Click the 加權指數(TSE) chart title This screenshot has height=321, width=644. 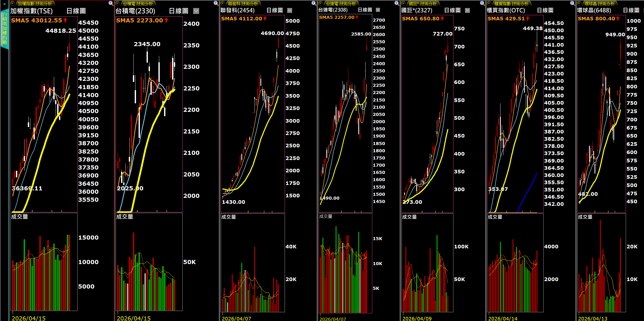pyautogui.click(x=31, y=11)
